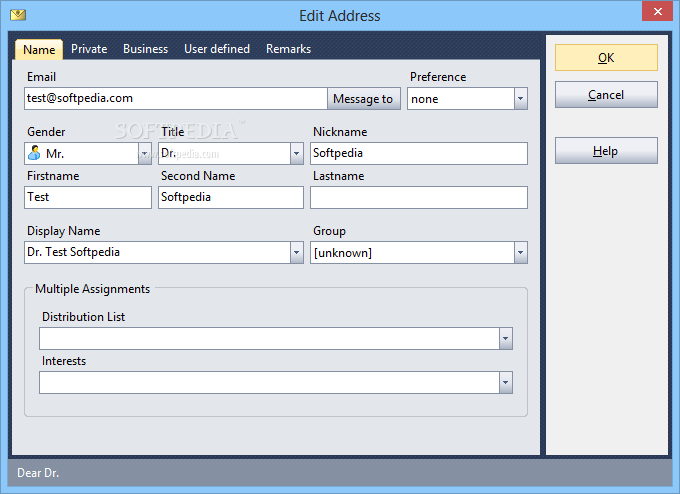Click the Firstname field containing Test
This screenshot has width=680, height=494.
coord(88,197)
